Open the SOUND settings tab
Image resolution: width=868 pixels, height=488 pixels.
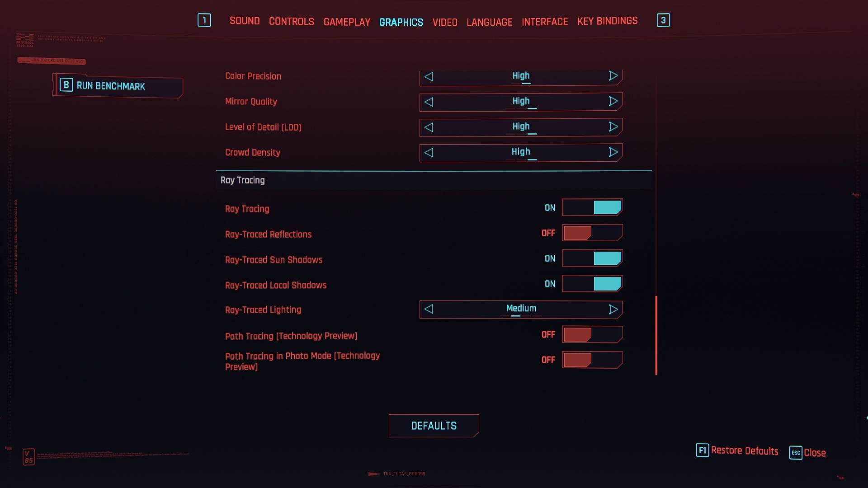pyautogui.click(x=245, y=21)
